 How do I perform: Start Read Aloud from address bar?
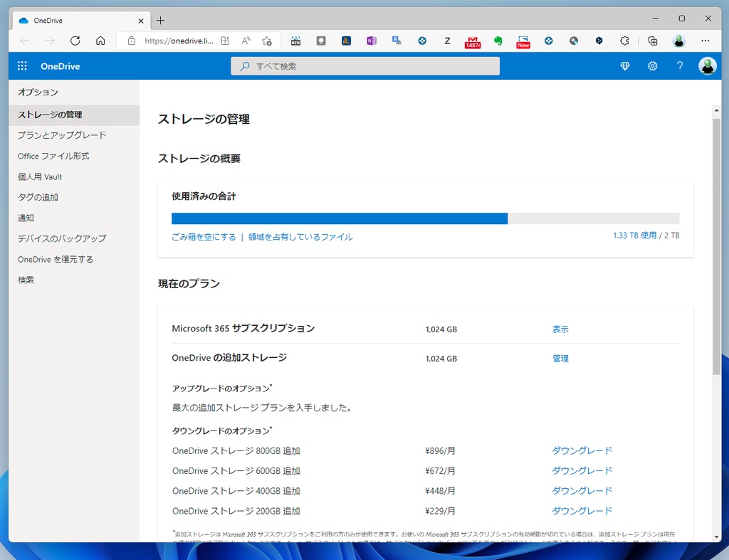(246, 41)
